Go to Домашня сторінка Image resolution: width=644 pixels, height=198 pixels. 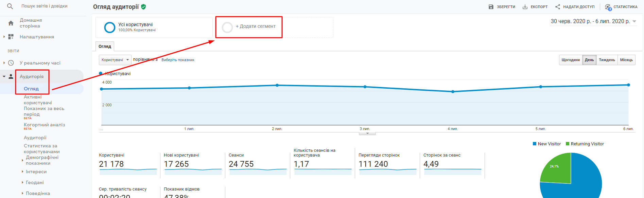[31, 23]
